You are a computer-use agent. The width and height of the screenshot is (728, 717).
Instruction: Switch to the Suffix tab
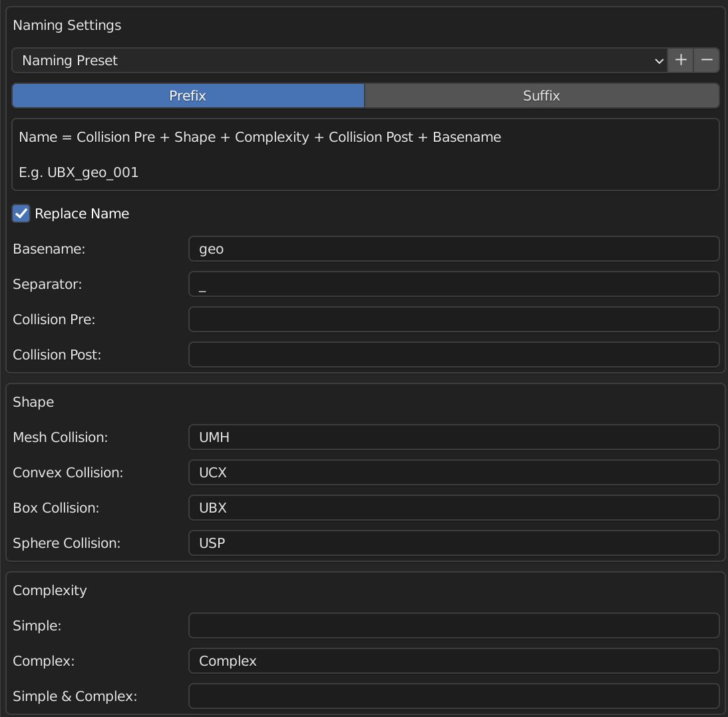pyautogui.click(x=541, y=95)
